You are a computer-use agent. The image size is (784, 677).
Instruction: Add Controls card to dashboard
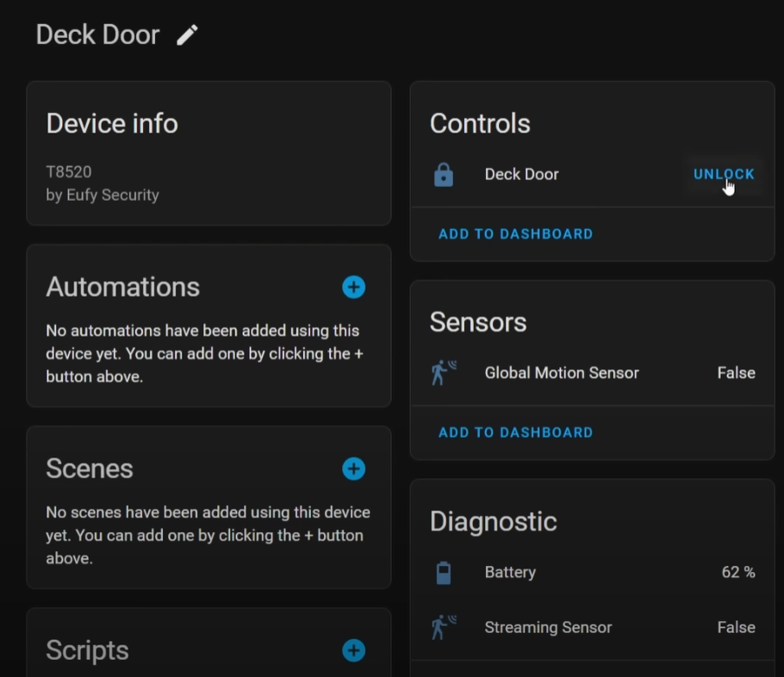click(515, 234)
